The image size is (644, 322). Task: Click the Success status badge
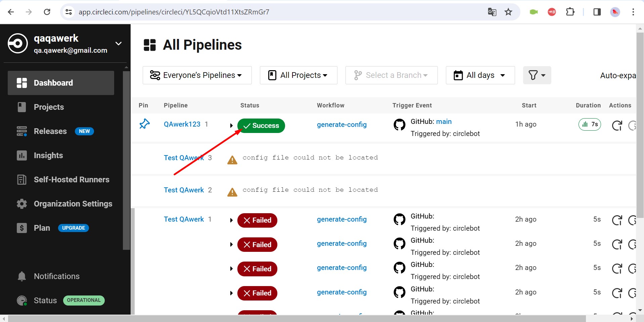[x=261, y=126]
